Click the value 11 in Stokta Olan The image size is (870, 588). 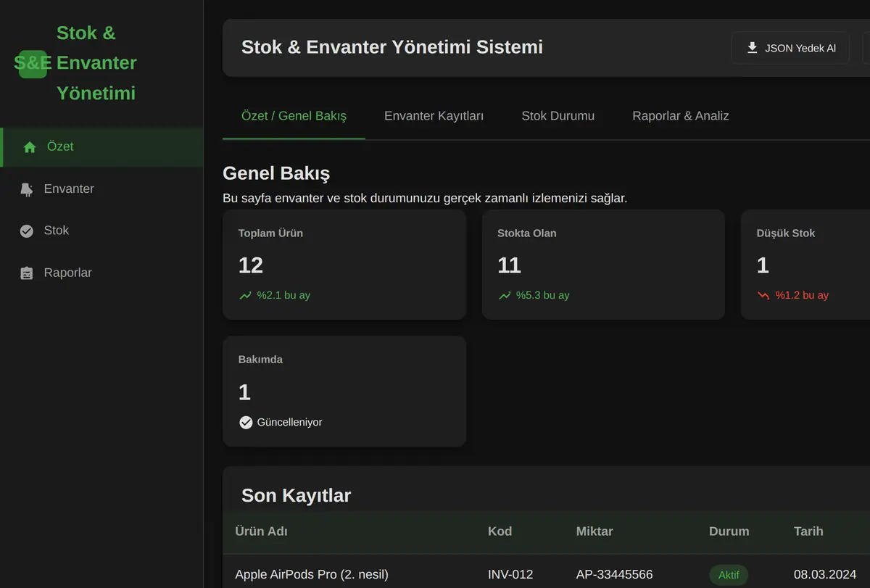509,265
